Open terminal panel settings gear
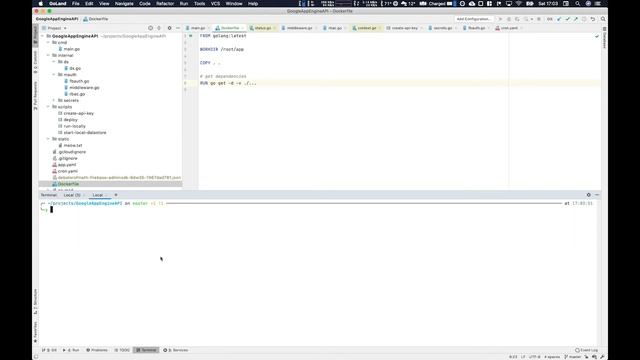This screenshot has height=360, width=640. click(x=589, y=195)
